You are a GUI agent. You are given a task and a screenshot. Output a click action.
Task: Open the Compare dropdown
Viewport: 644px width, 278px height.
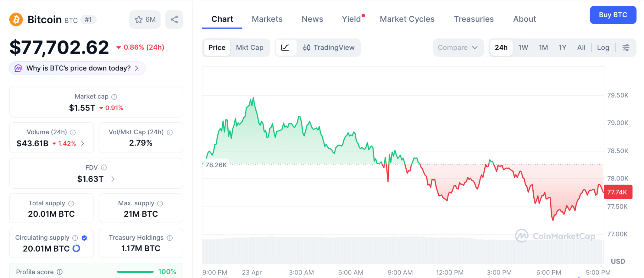[458, 47]
